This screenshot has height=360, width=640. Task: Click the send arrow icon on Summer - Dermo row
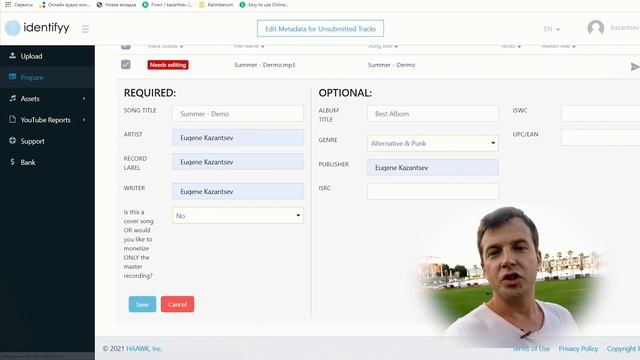pyautogui.click(x=635, y=67)
